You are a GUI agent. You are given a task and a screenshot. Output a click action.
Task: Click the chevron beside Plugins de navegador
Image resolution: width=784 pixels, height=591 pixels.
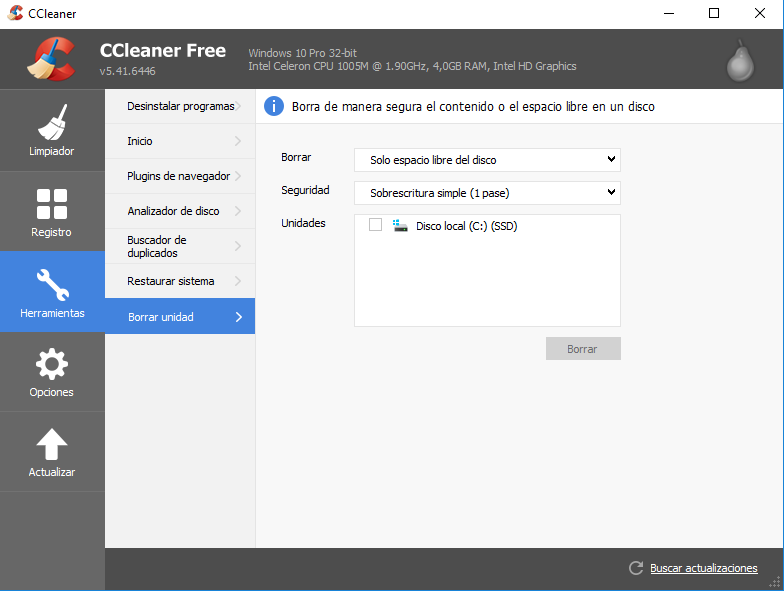[x=238, y=176]
